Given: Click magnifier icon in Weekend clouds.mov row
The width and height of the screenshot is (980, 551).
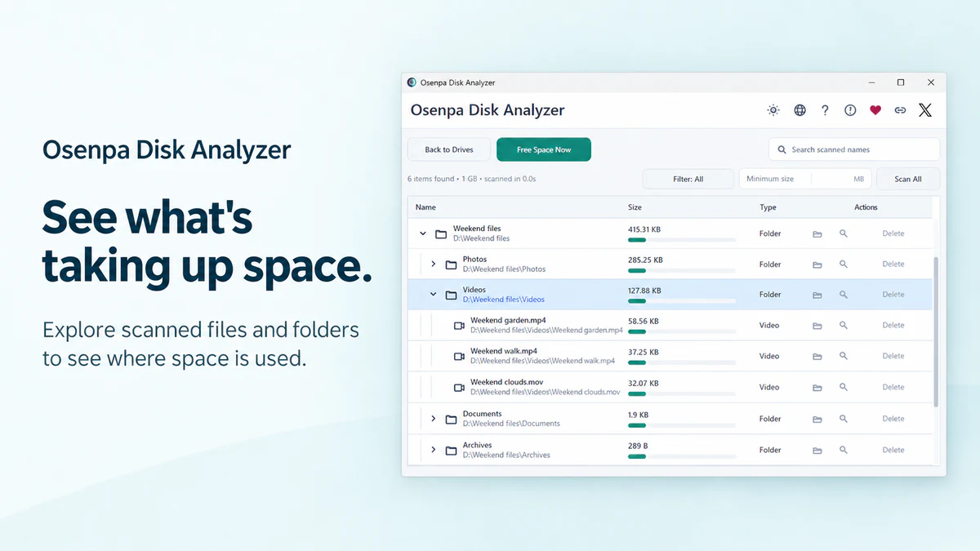Looking at the screenshot, I should [x=844, y=387].
